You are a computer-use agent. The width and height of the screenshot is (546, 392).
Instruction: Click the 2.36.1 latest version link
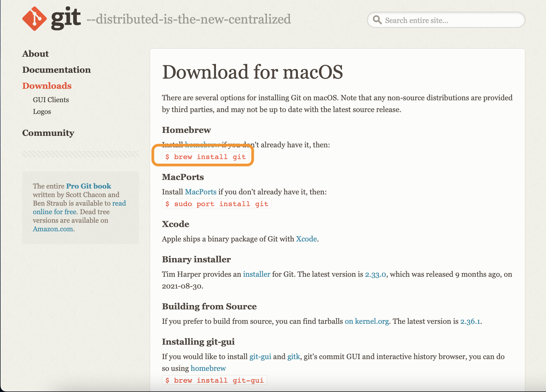point(470,321)
